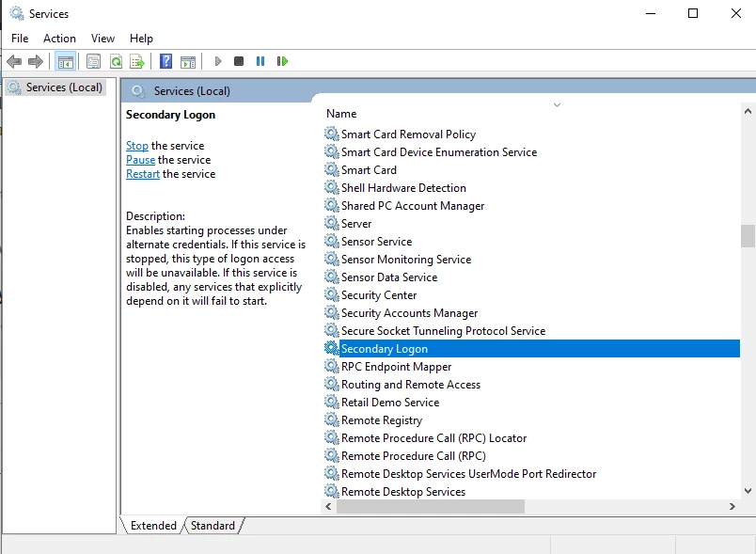Select Routing and Remote Access service
The width and height of the screenshot is (756, 554).
coord(531,384)
